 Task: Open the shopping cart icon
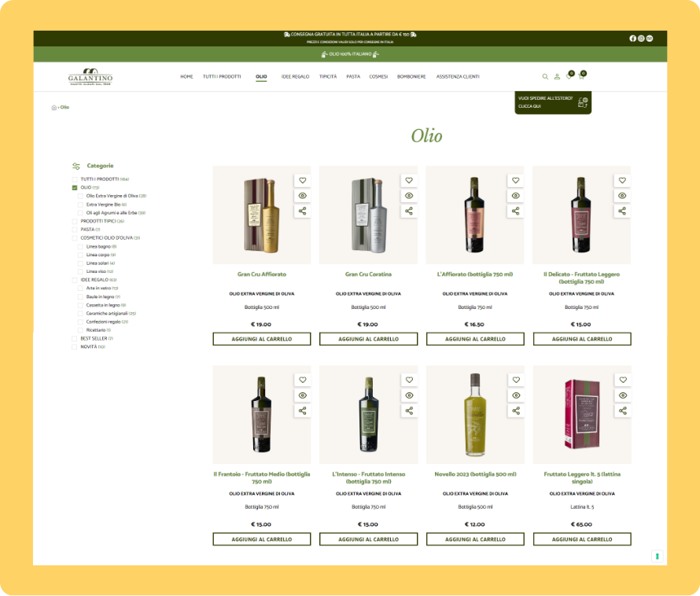[x=580, y=76]
